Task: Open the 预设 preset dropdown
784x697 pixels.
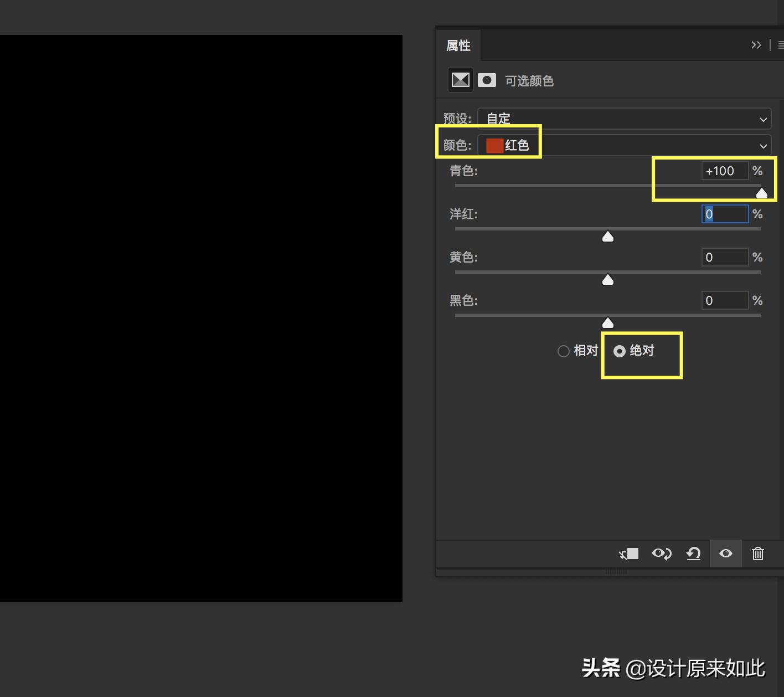Action: tap(625, 119)
